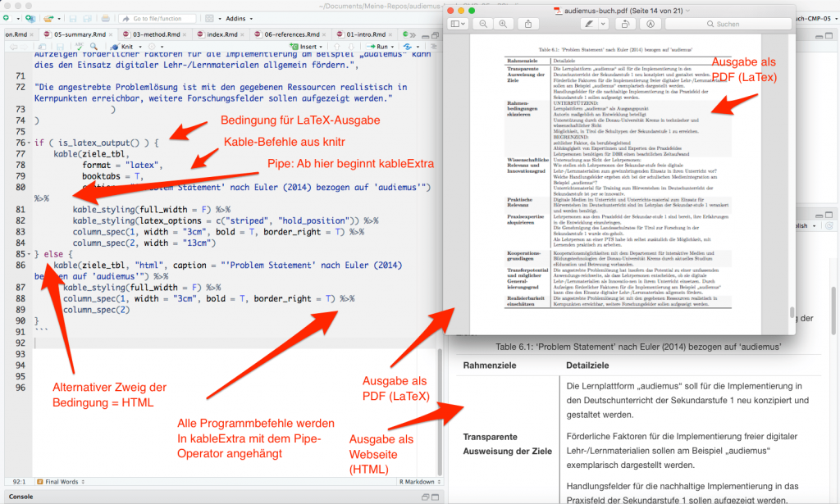The width and height of the screenshot is (840, 504).
Task: Open the Run dropdown arrow
Action: (x=393, y=47)
